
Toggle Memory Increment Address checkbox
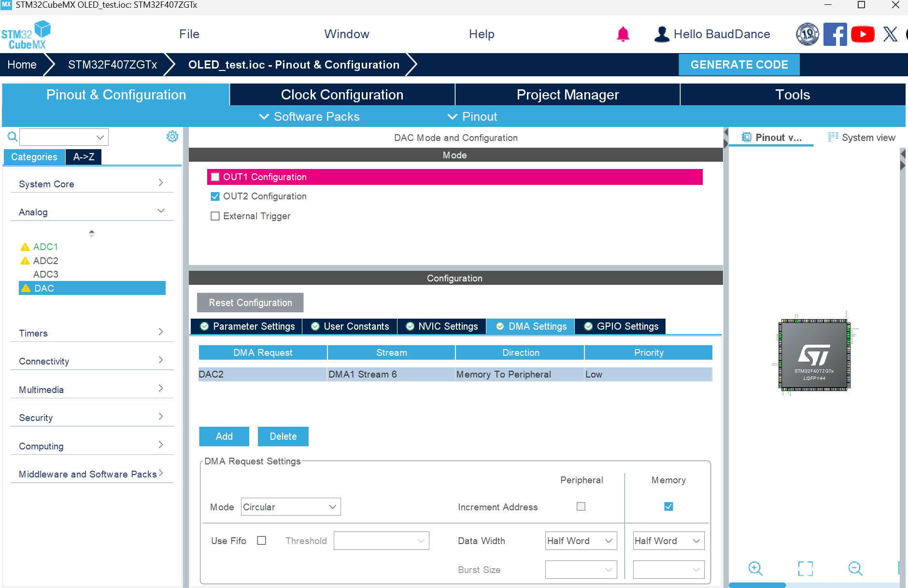[x=668, y=506]
